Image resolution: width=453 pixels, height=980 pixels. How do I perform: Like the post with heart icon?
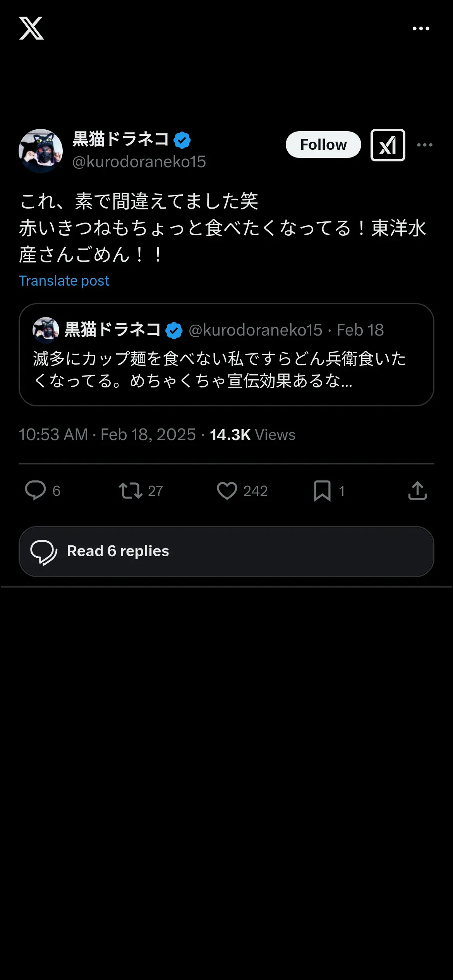point(227,490)
